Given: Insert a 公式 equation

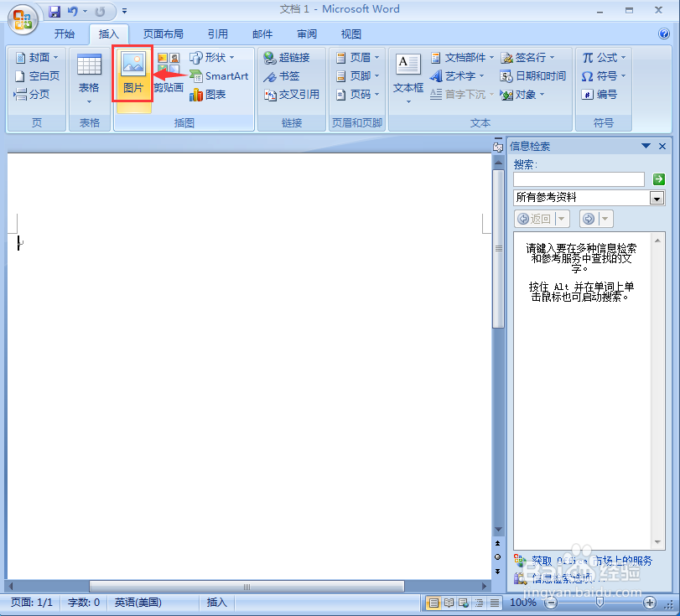Looking at the screenshot, I should 603,57.
